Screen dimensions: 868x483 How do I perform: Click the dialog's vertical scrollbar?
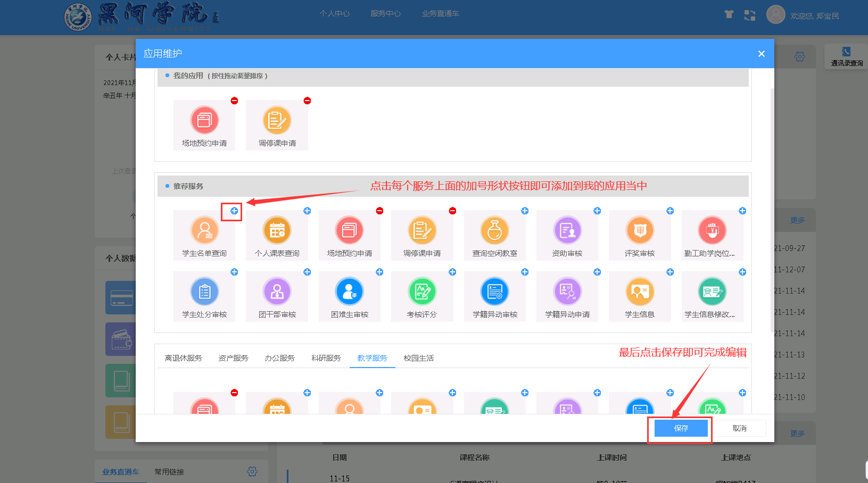click(772, 210)
